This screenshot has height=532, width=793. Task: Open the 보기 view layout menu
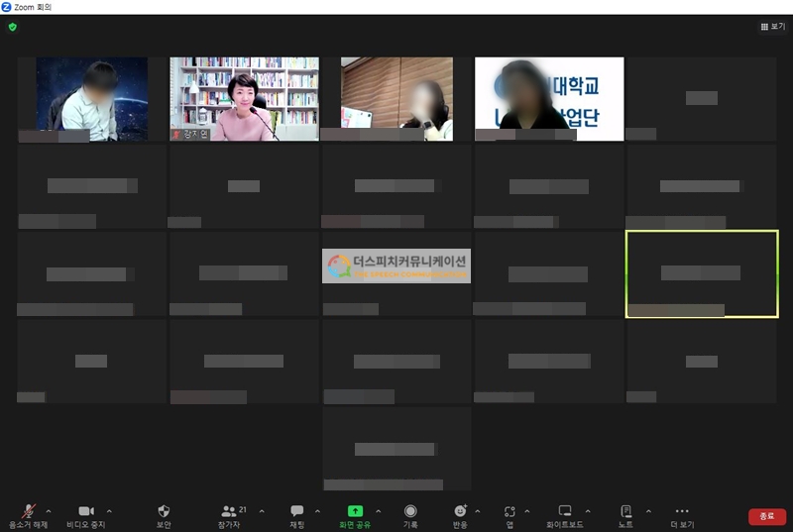[771, 27]
